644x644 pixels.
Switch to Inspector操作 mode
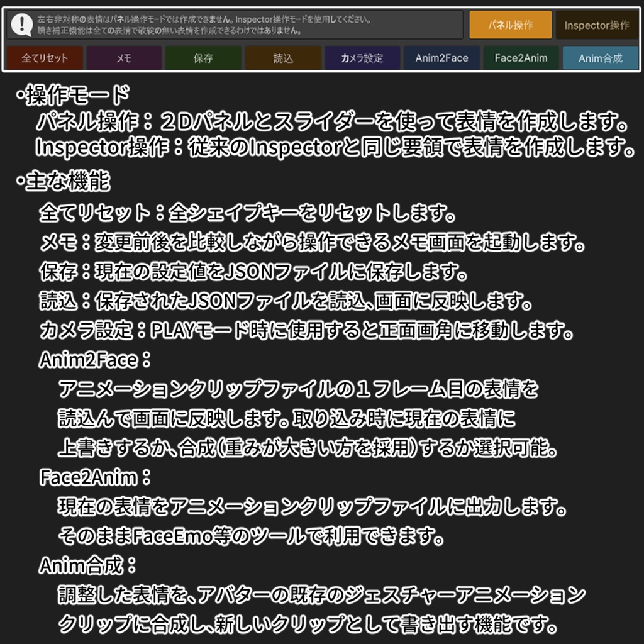pyautogui.click(x=597, y=25)
